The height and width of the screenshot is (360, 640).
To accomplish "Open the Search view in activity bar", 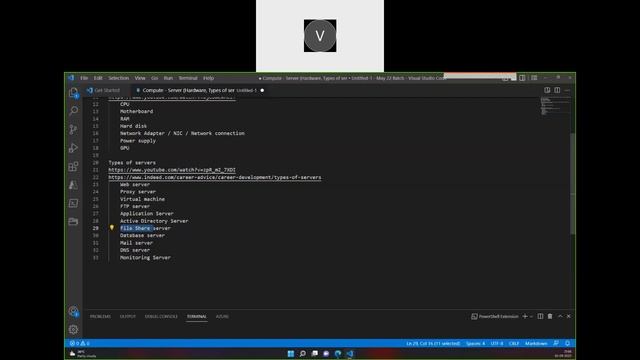I will pyautogui.click(x=73, y=111).
